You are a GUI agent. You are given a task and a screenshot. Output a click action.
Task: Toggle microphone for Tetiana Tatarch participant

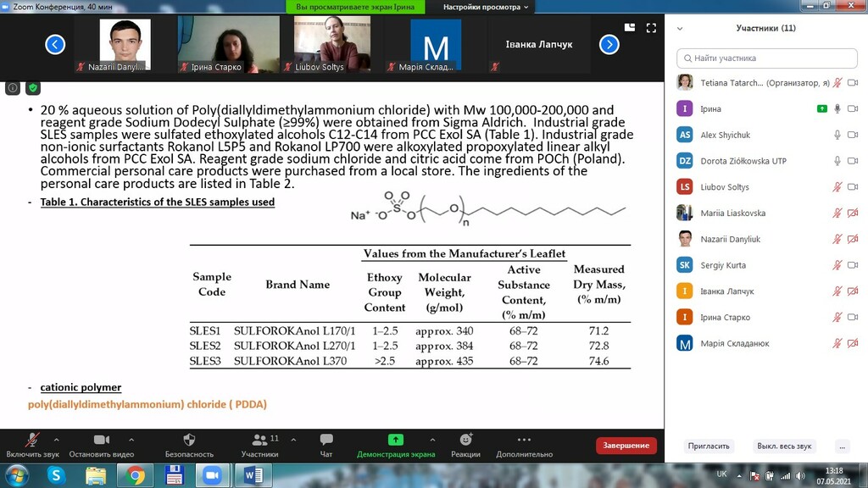(837, 83)
